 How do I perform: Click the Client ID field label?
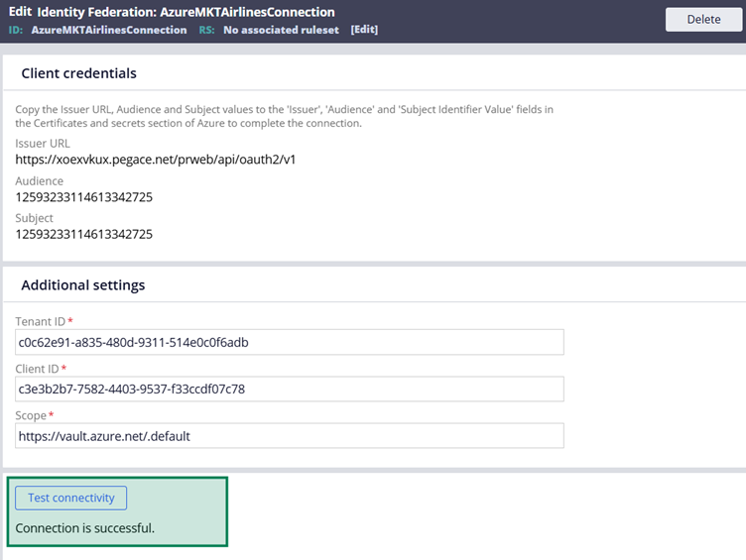38,369
